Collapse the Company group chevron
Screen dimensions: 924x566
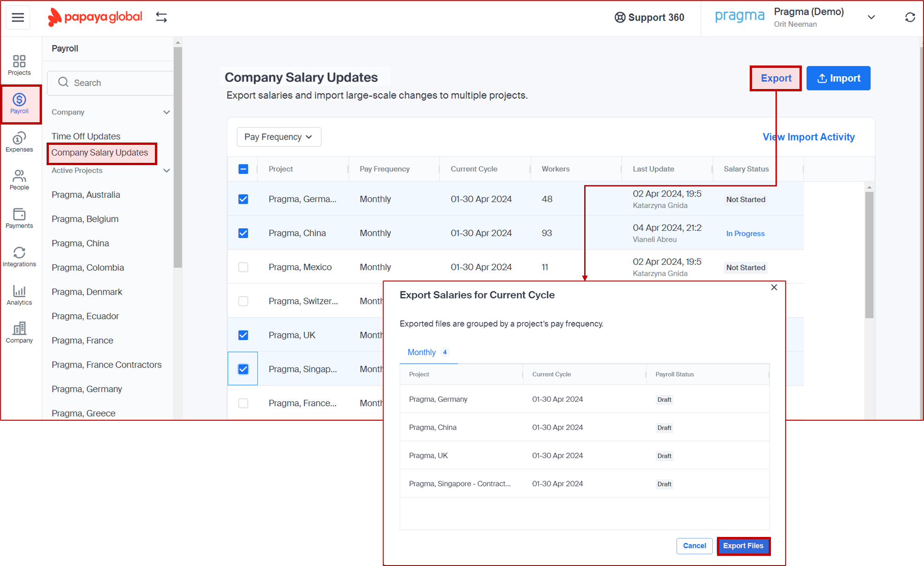click(x=166, y=112)
